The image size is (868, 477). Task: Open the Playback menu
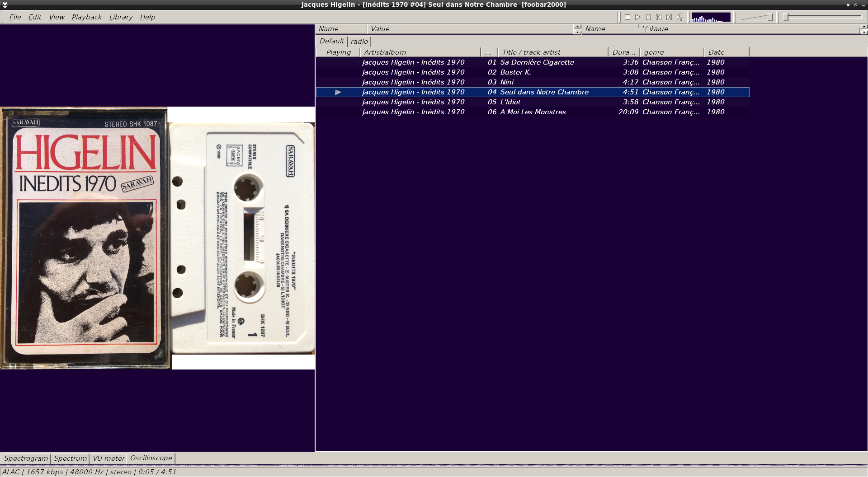pos(86,17)
